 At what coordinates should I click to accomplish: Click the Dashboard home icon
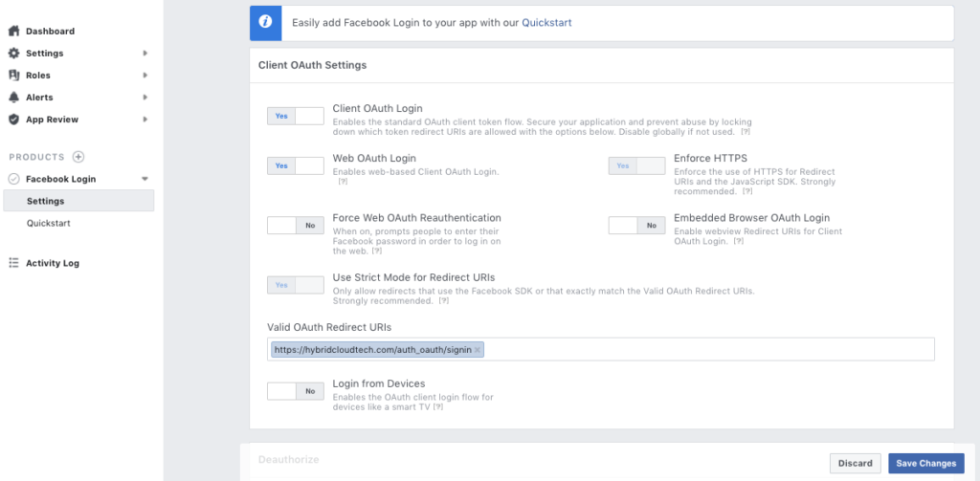[x=13, y=32]
